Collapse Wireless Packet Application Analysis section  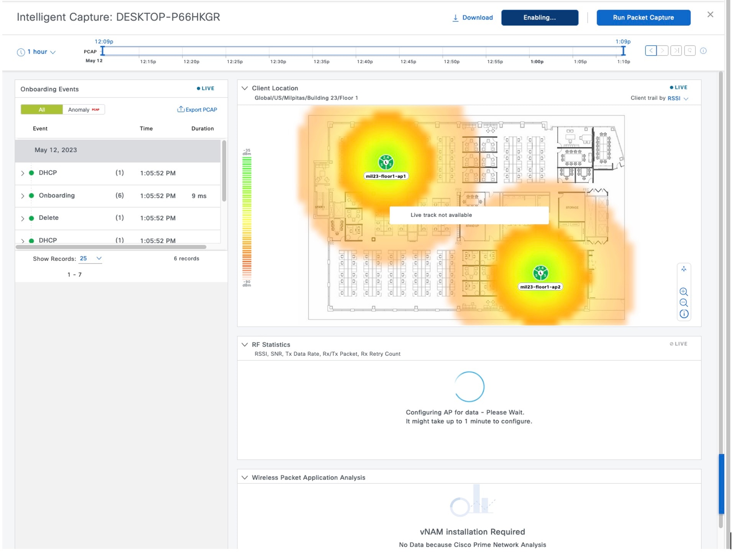(245, 477)
